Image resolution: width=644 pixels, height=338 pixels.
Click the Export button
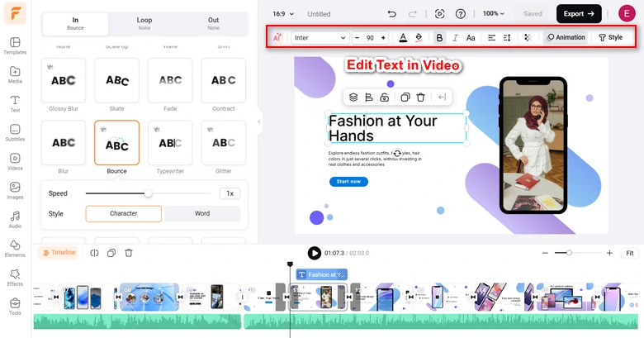[579, 14]
